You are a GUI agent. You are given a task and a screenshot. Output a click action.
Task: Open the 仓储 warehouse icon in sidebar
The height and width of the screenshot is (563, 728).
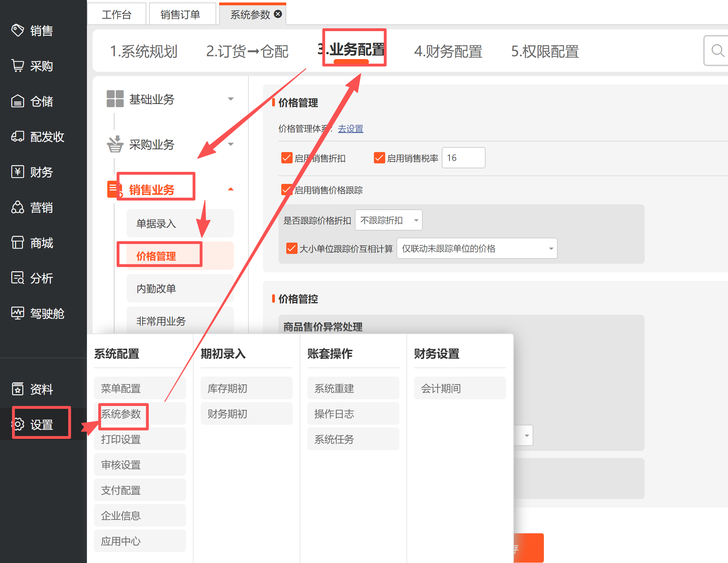point(18,101)
